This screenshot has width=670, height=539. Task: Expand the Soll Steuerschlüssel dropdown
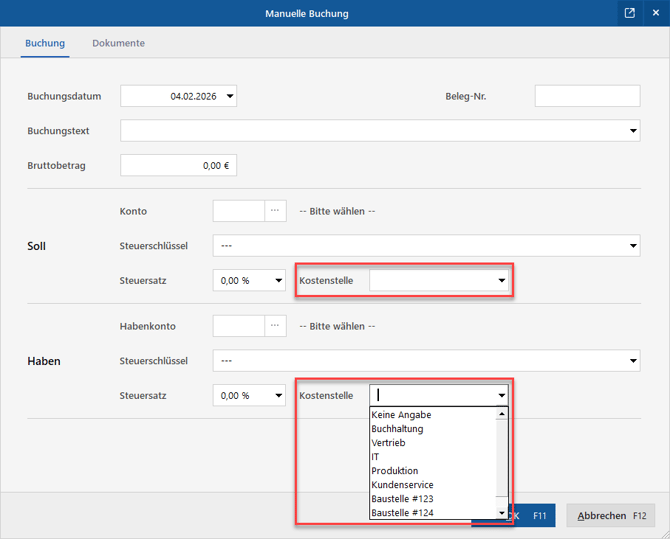[633, 246]
